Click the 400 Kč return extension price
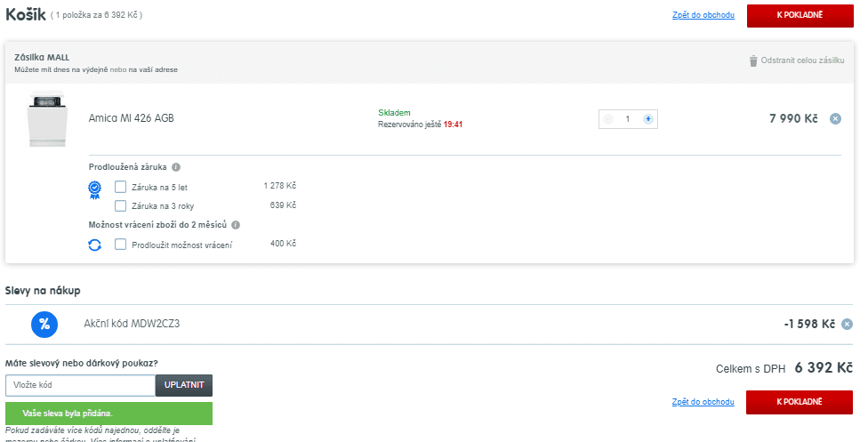This screenshot has width=868, height=442. pyautogui.click(x=283, y=243)
